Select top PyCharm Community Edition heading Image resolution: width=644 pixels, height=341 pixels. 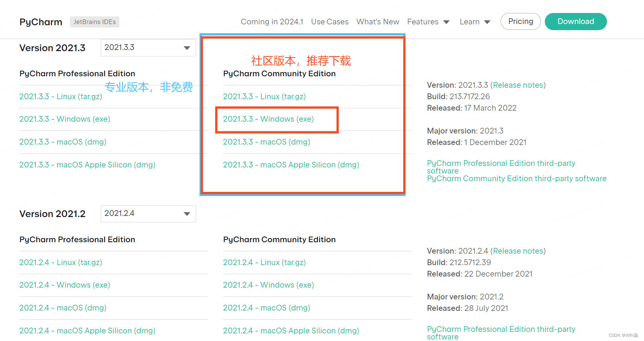(279, 74)
